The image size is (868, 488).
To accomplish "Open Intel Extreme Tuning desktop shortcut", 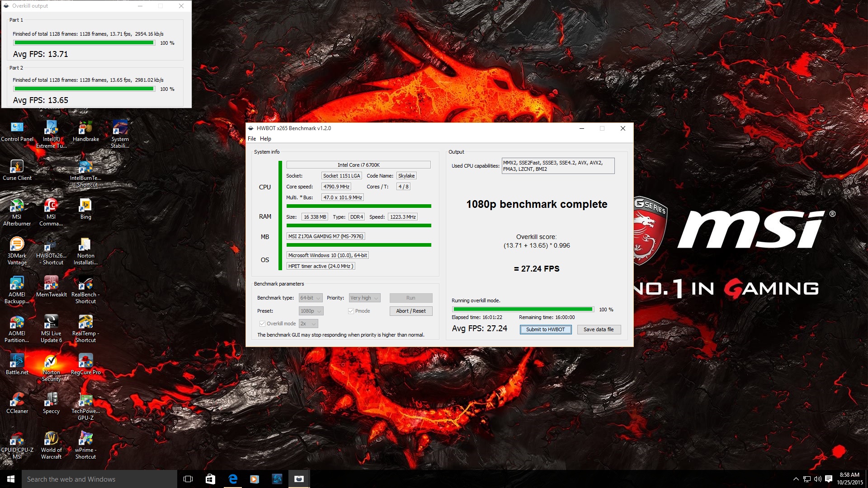I will coord(51,134).
